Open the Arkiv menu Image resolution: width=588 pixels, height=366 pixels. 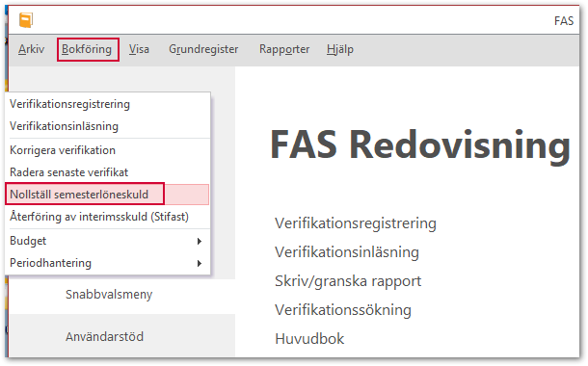(x=31, y=49)
